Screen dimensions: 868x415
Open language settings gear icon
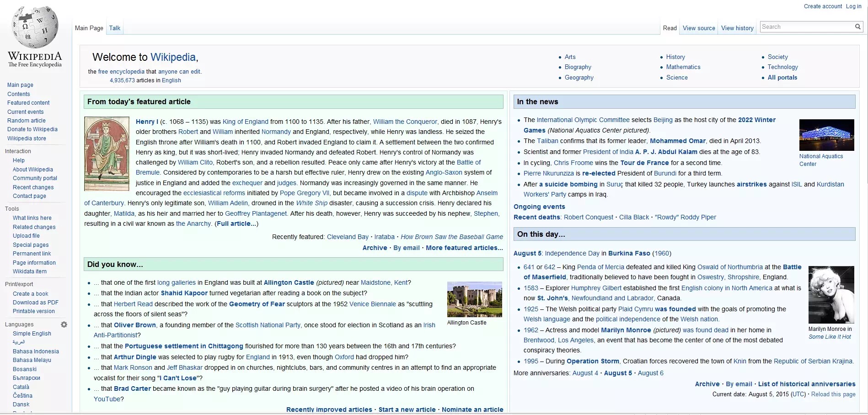[x=64, y=325]
